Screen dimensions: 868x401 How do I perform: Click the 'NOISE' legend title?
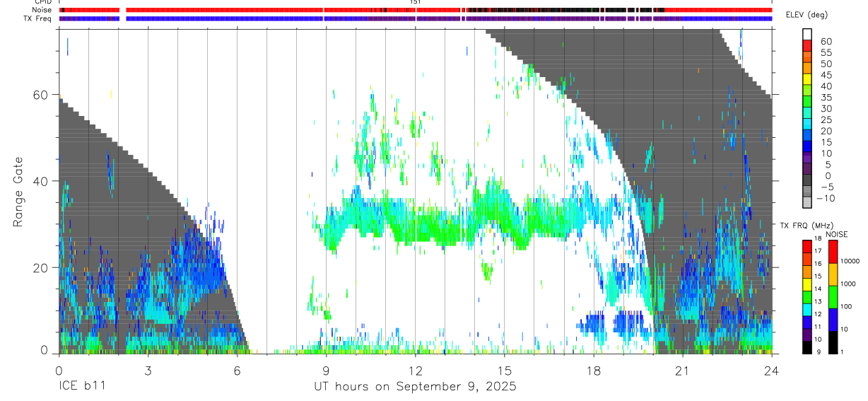pos(836,233)
